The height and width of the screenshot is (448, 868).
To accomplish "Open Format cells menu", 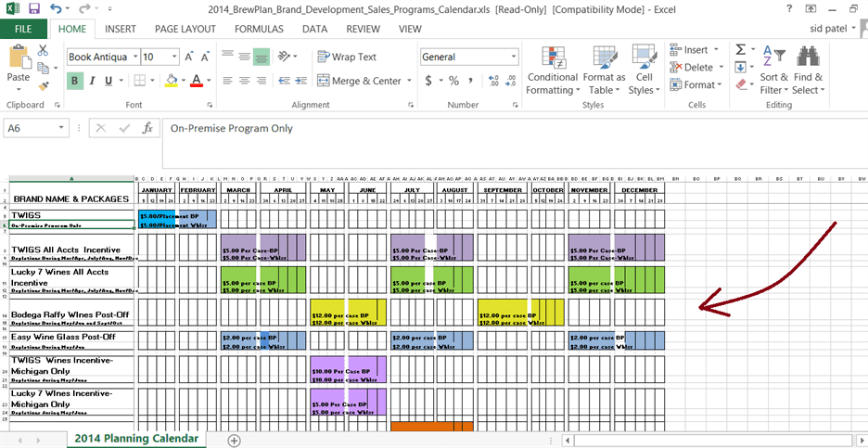I will [x=696, y=85].
